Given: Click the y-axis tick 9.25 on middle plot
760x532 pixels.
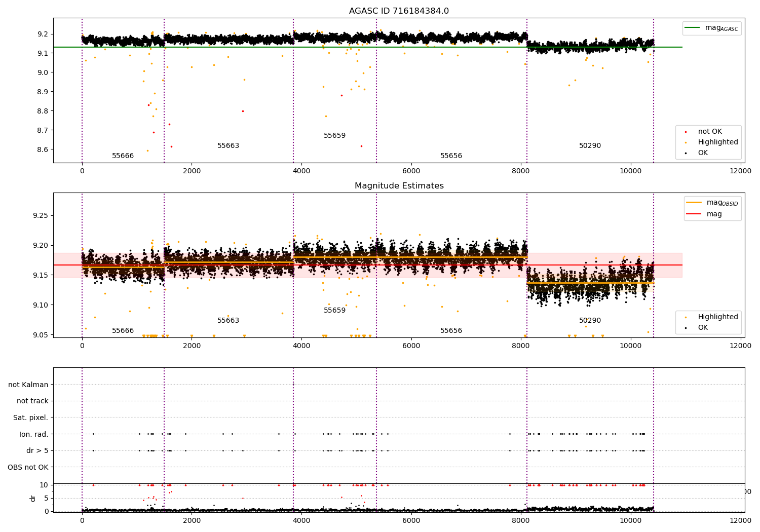Looking at the screenshot, I should tap(41, 216).
